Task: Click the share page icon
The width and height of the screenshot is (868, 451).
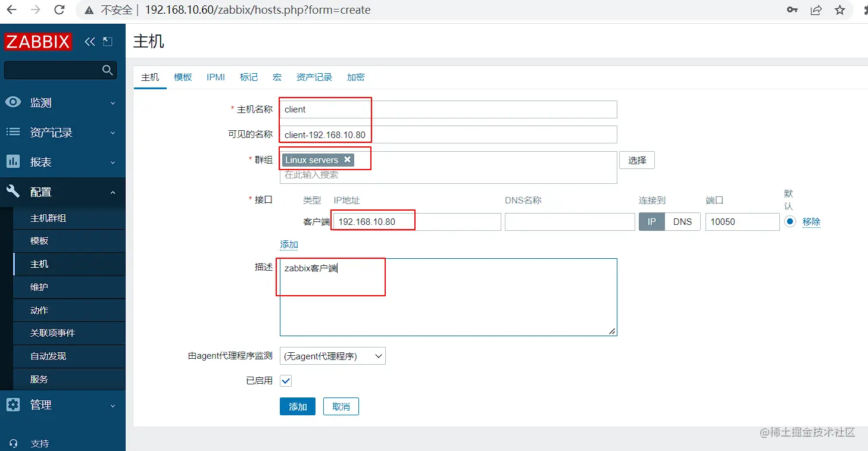Action: point(816,10)
